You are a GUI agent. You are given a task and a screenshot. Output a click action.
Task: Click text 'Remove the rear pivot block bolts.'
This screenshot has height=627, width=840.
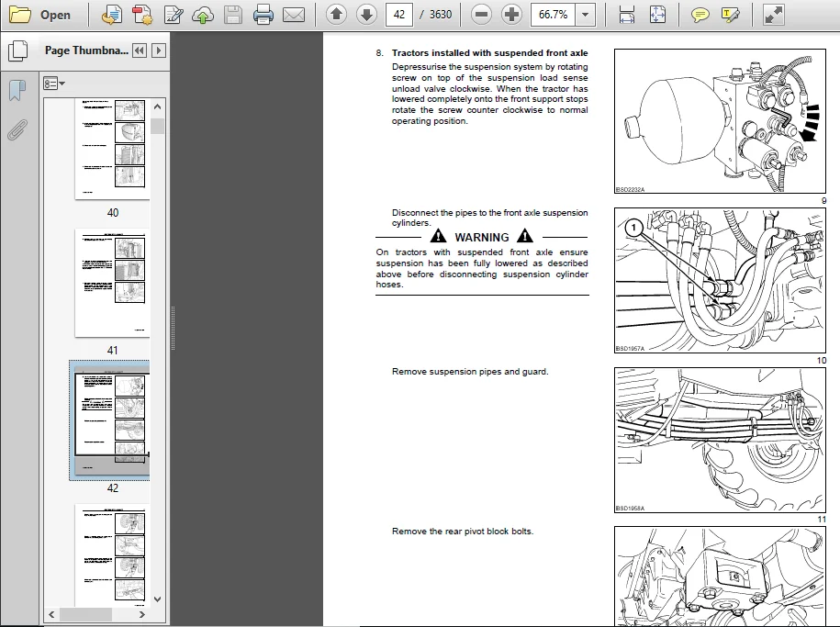[x=463, y=532]
